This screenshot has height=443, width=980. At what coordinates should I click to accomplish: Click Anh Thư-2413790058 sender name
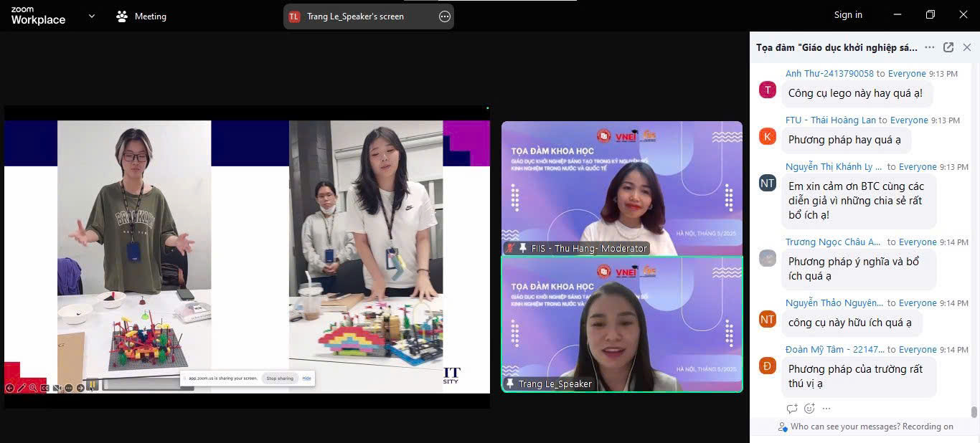coord(829,73)
